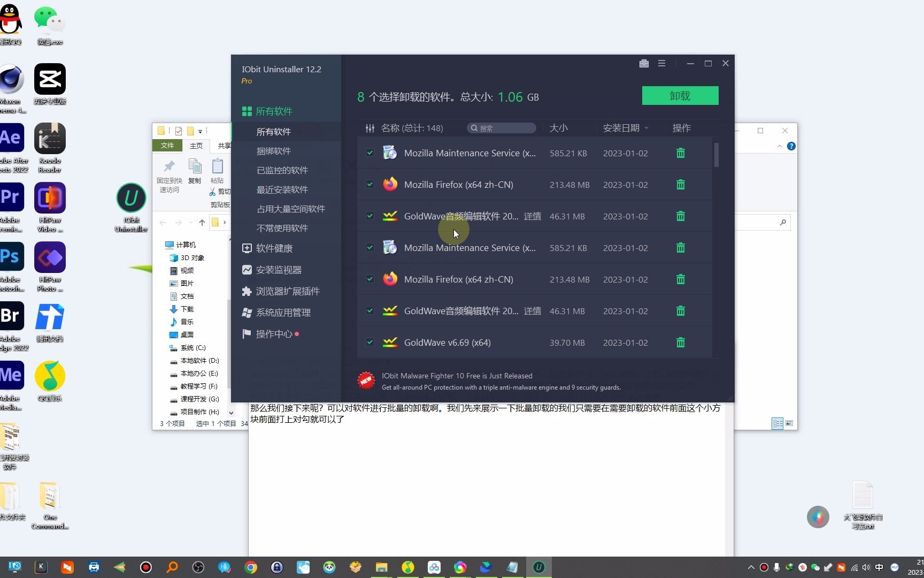Screen dimensions: 924x578
Task: Open the 主页 tab in File Explorer
Action: (196, 146)
